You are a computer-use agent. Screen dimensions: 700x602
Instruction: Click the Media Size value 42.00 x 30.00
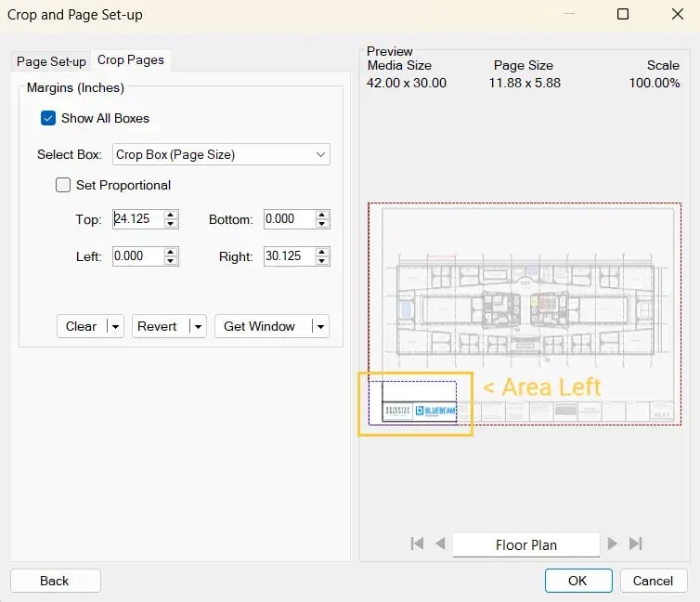coord(407,83)
